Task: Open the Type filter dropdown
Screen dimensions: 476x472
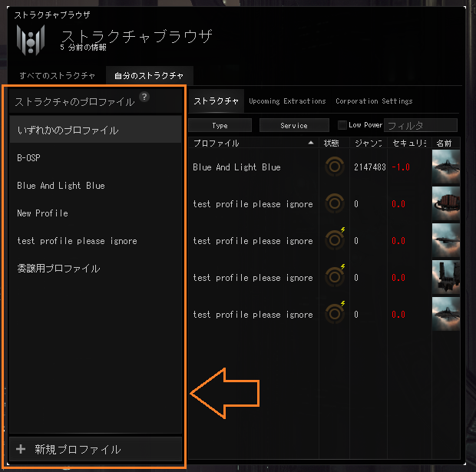Action: [220, 125]
